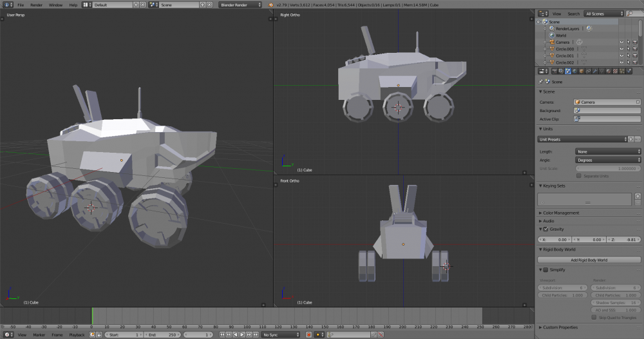Click the World globe icon in outliner
The width and height of the screenshot is (644, 339).
click(x=552, y=35)
